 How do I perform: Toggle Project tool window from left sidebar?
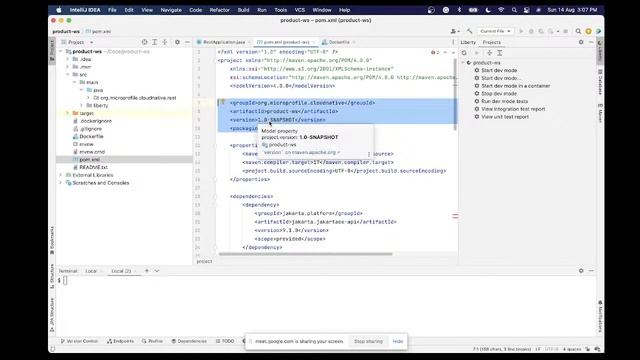click(x=52, y=50)
